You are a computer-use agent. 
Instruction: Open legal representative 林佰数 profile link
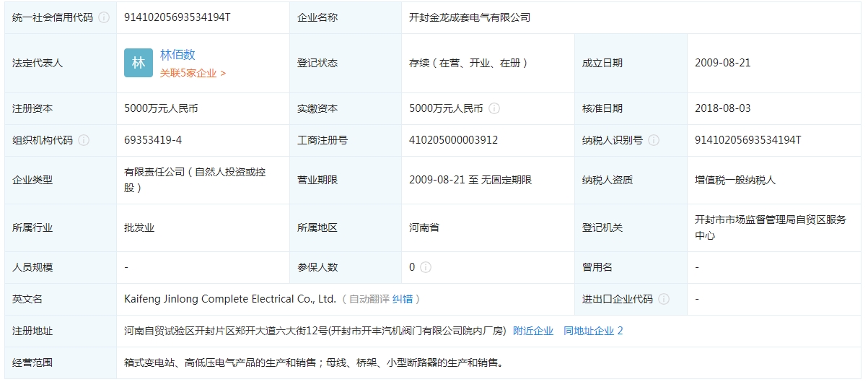(x=177, y=55)
